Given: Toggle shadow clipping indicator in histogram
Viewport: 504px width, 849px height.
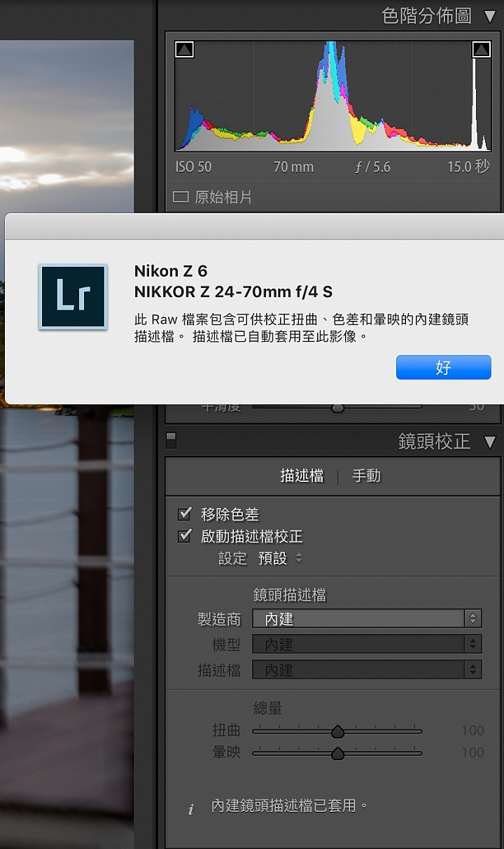Looking at the screenshot, I should point(185,50).
